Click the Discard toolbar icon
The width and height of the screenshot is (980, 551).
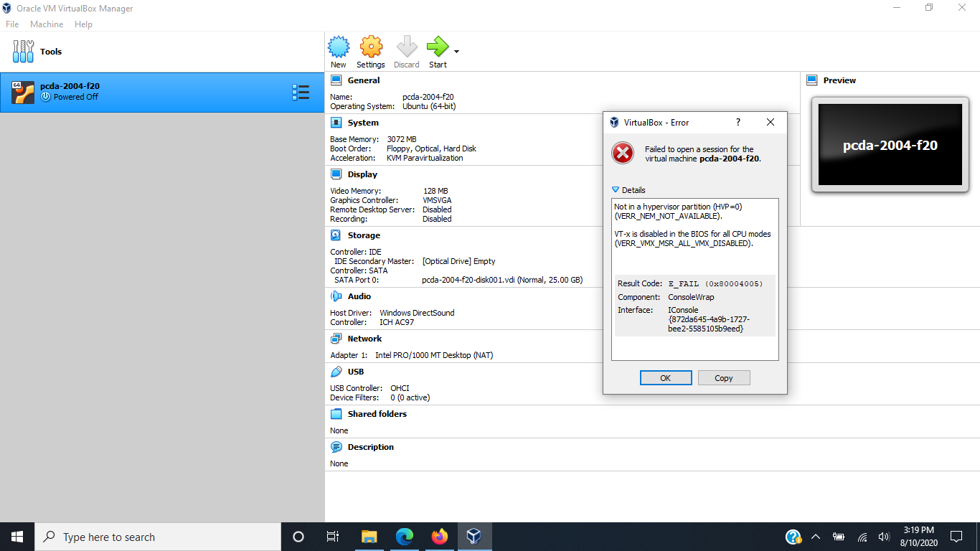point(407,47)
